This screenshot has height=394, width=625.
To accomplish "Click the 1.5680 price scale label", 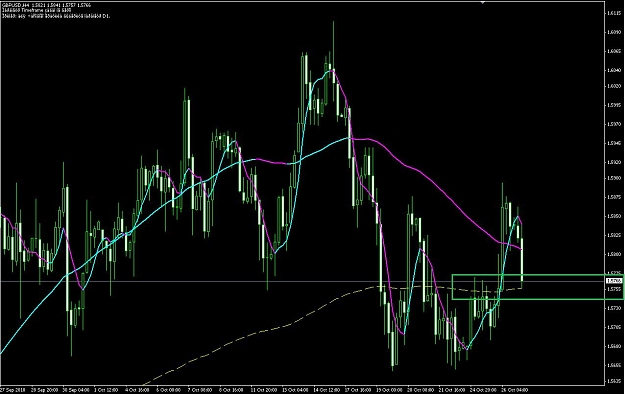I will click(x=614, y=346).
